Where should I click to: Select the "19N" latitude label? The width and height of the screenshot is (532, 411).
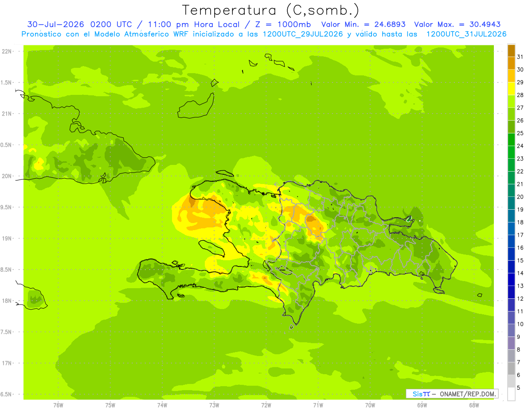8,239
